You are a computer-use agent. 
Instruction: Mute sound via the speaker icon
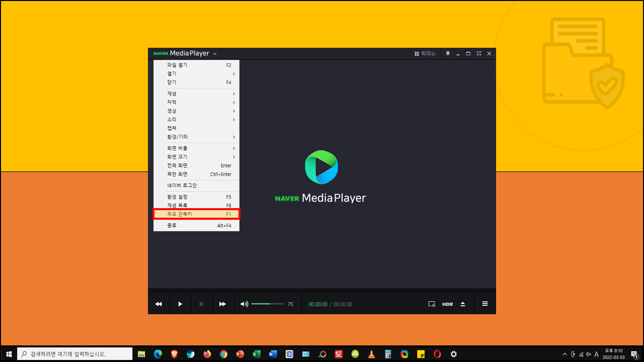[x=245, y=304]
